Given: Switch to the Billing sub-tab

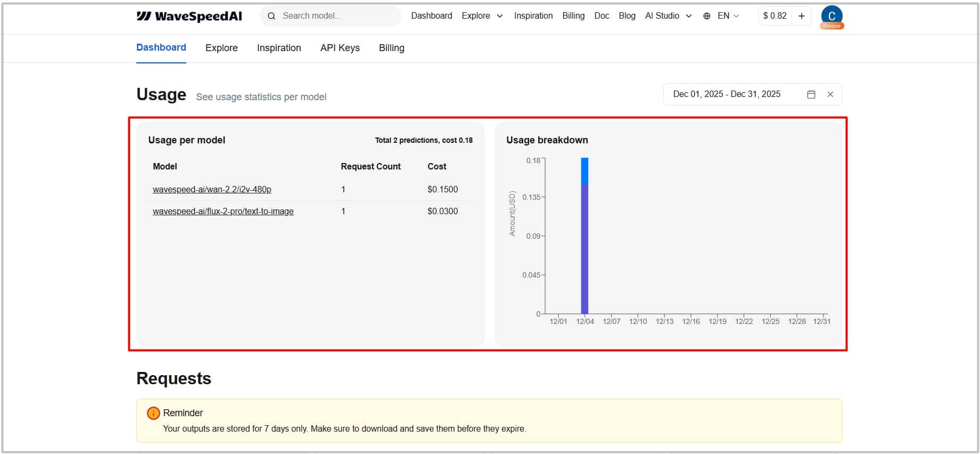Looking at the screenshot, I should tap(392, 48).
